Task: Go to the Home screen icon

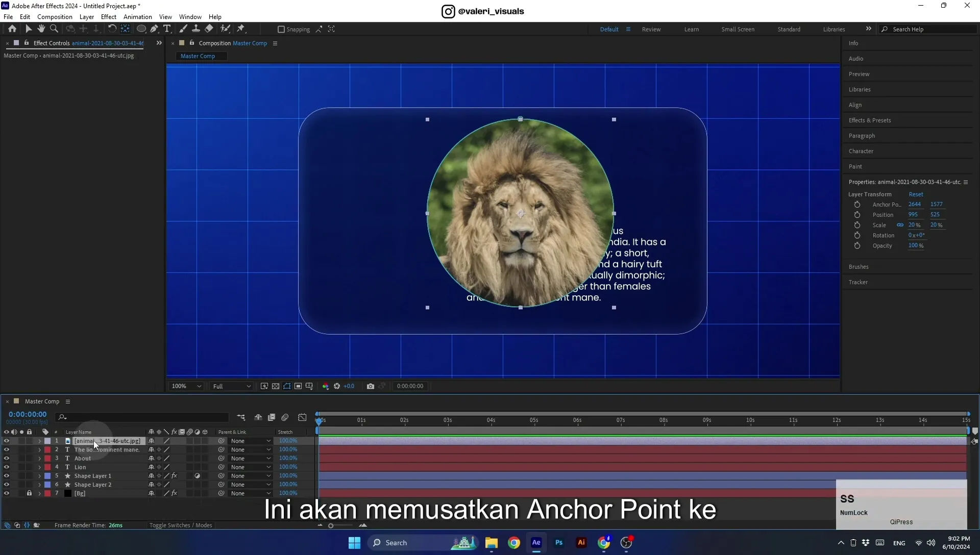Action: [12, 29]
